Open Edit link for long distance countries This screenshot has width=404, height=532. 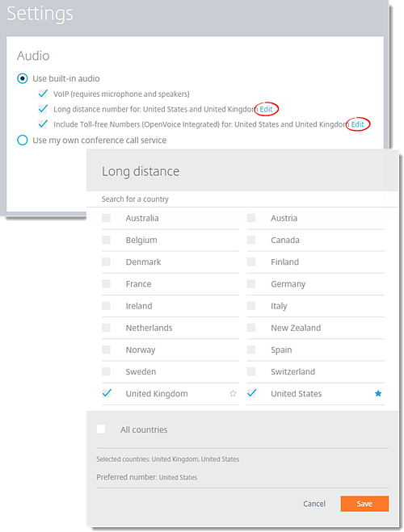point(266,109)
